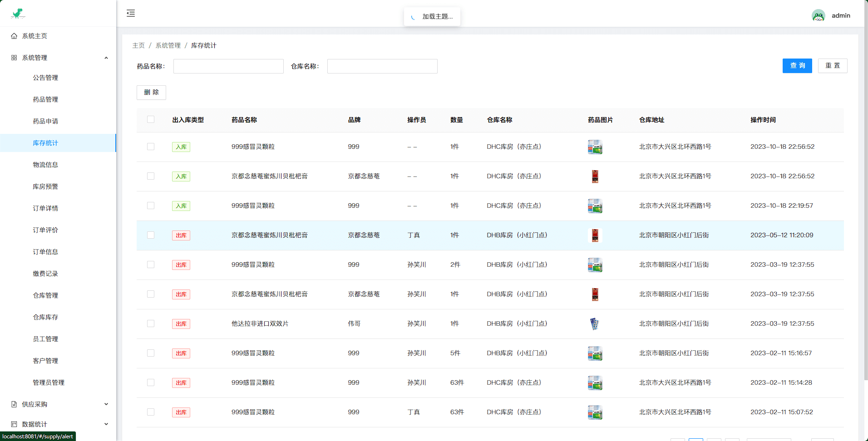The height and width of the screenshot is (441, 868).
Task: Click the grid icon beside 系统管理
Action: [x=14, y=58]
